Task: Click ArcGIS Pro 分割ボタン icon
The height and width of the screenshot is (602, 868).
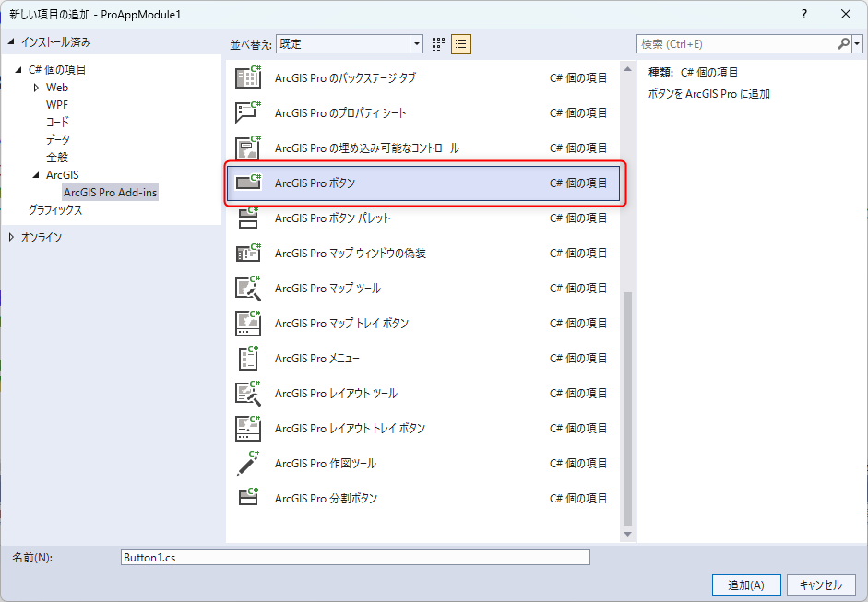Action: [247, 498]
